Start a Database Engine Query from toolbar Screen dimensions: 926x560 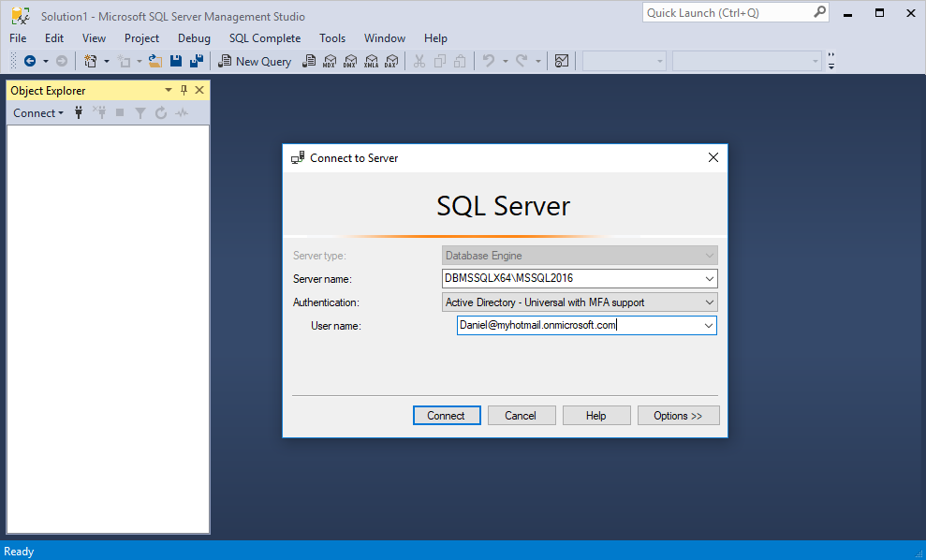point(309,61)
